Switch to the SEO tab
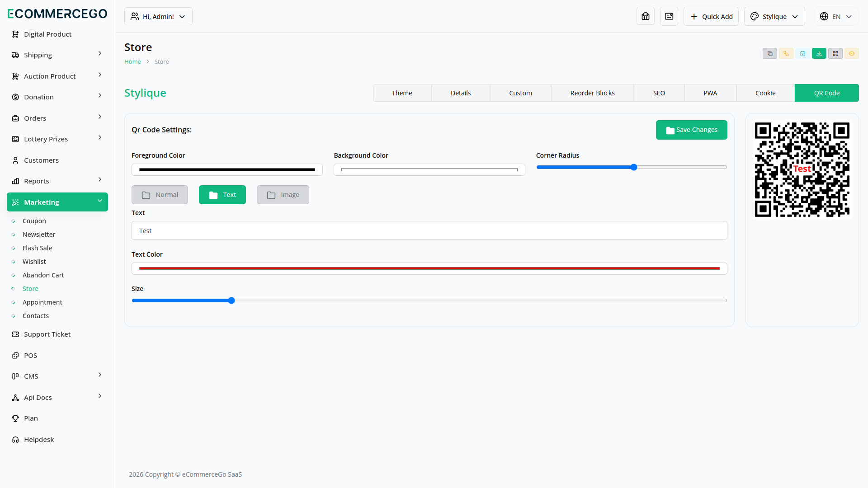Screen dimensions: 868x488 click(x=659, y=93)
